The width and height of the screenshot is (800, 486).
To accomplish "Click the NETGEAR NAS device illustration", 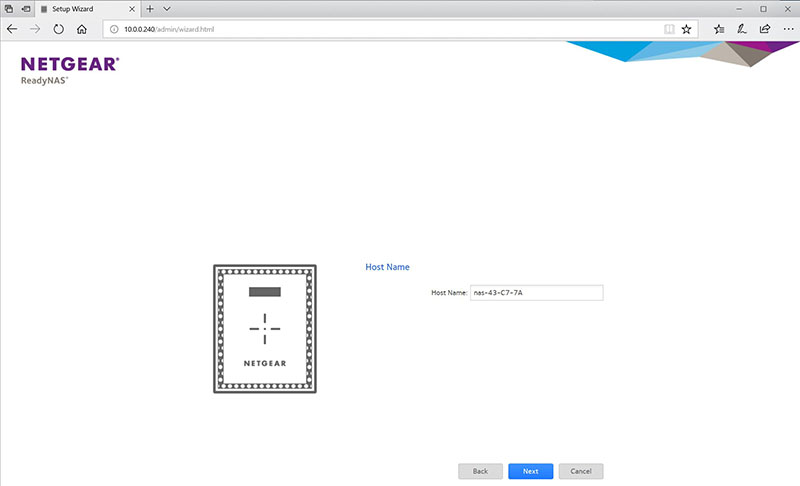I will tap(265, 329).
